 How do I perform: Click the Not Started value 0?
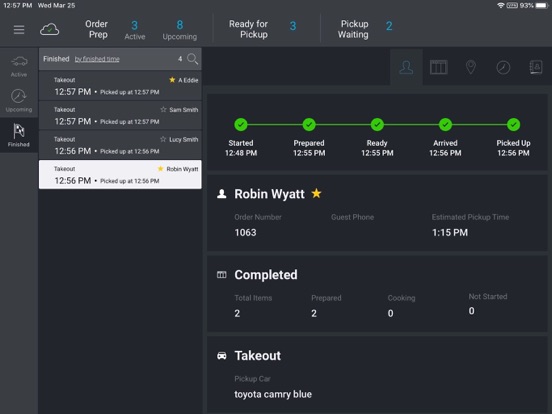coord(471,311)
